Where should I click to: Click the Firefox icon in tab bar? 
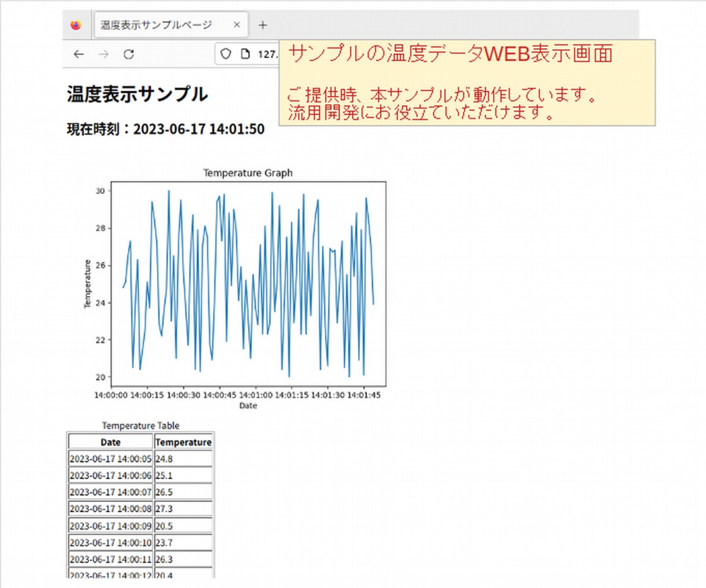coord(76,25)
